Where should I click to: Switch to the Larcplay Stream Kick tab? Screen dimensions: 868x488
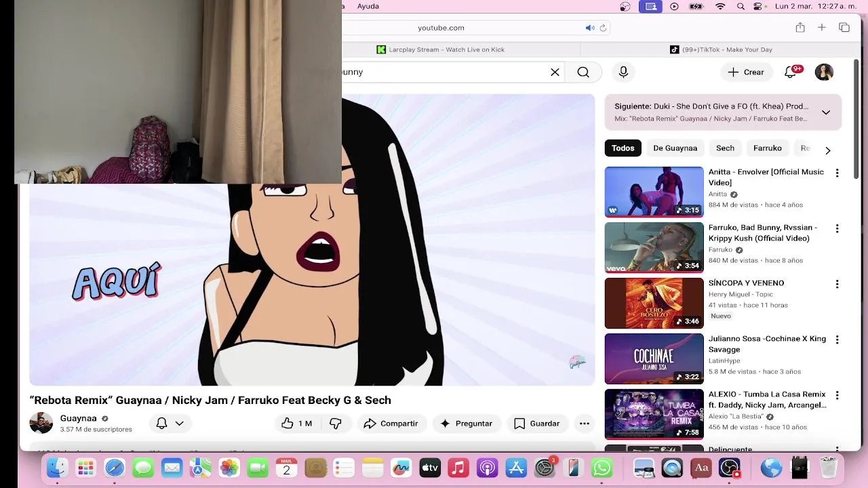tap(441, 49)
